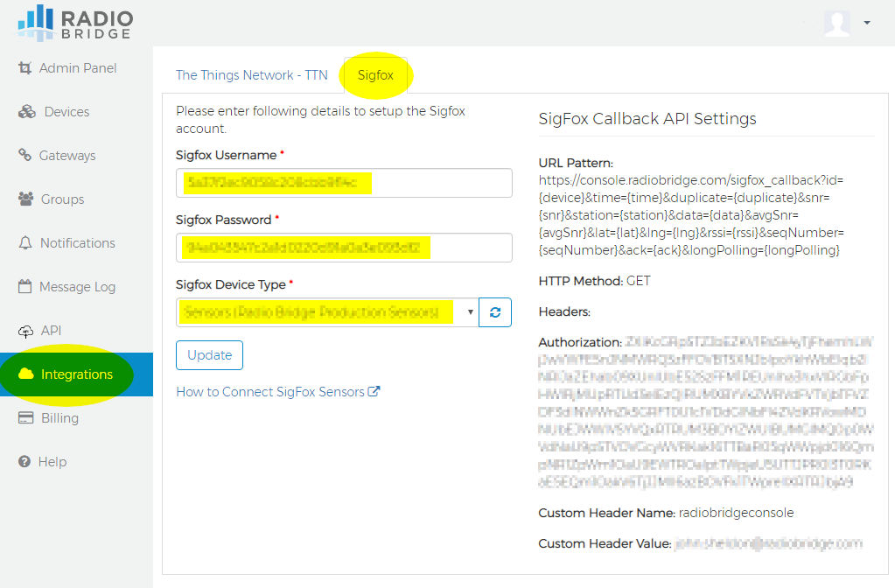
Task: Focus the Sigfox Username field
Action: 344,183
